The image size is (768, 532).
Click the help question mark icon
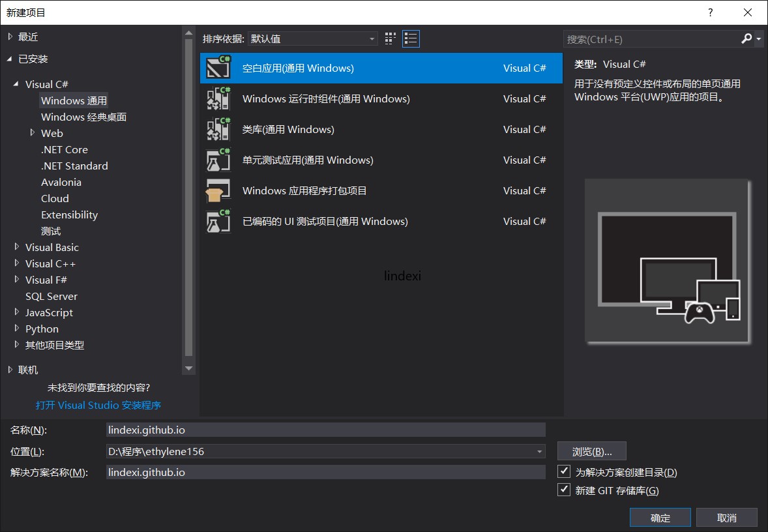click(710, 12)
